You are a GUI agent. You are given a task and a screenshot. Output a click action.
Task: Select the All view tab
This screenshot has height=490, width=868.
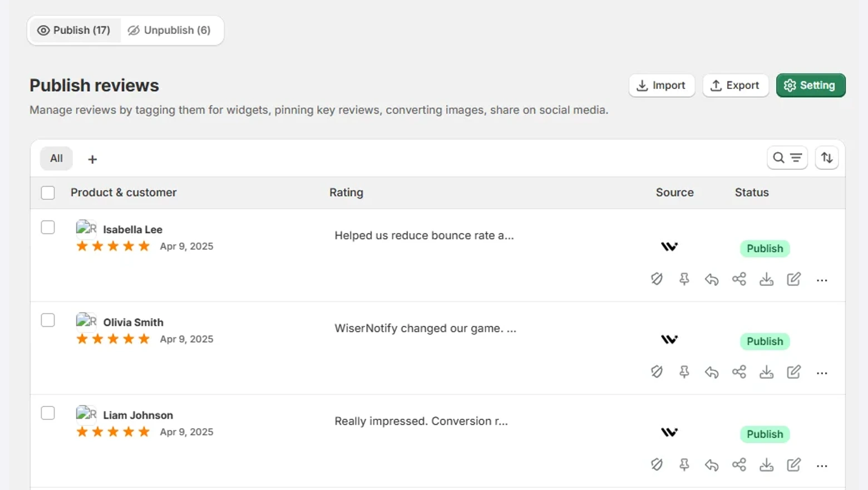(x=56, y=159)
